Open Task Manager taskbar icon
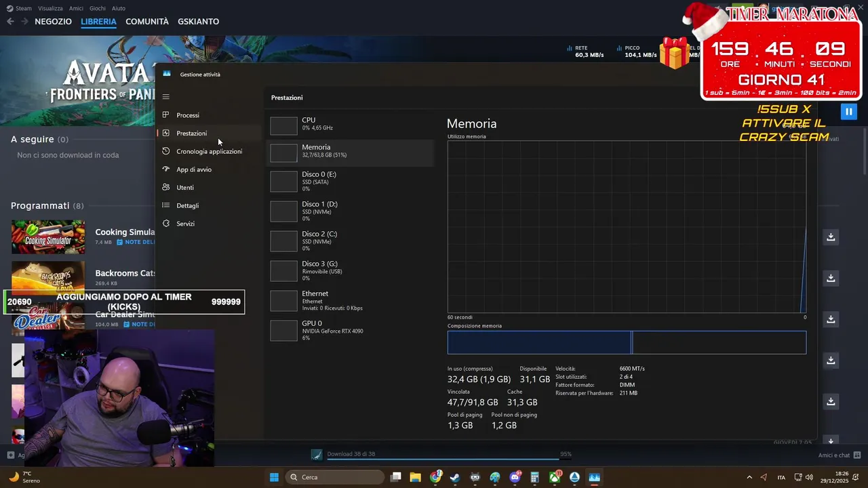This screenshot has height=488, width=868. click(594, 477)
